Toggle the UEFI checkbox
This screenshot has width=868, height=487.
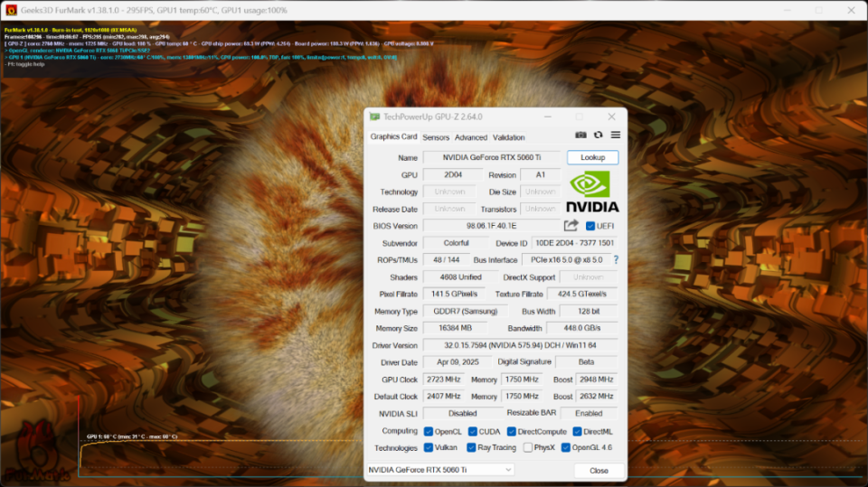(590, 226)
